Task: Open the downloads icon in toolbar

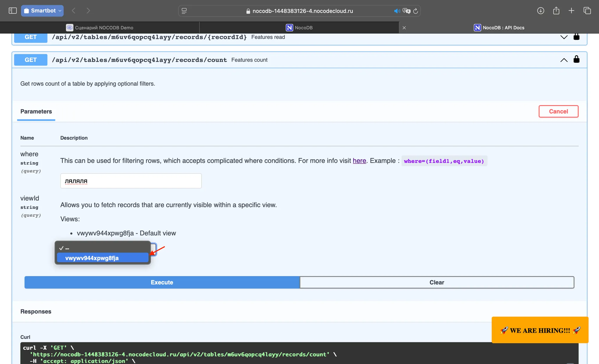Action: coord(541,11)
